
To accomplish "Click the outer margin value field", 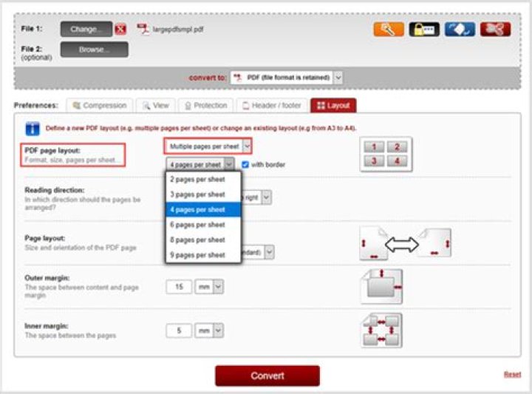I will point(179,287).
